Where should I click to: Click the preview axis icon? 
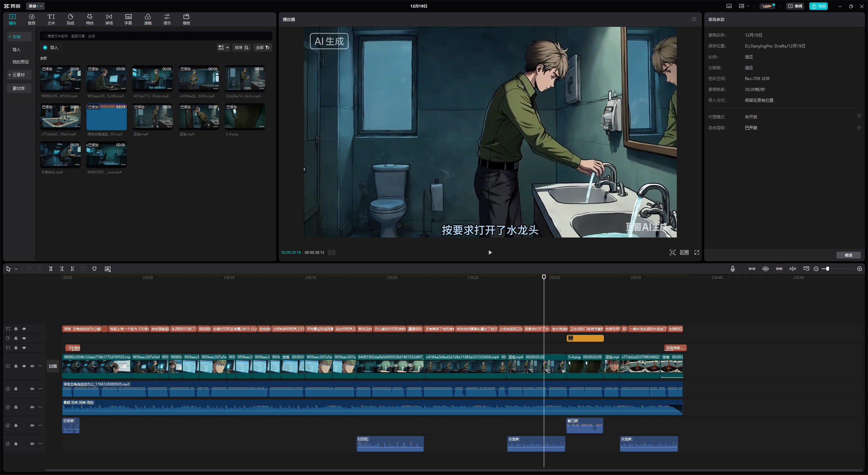(792, 269)
